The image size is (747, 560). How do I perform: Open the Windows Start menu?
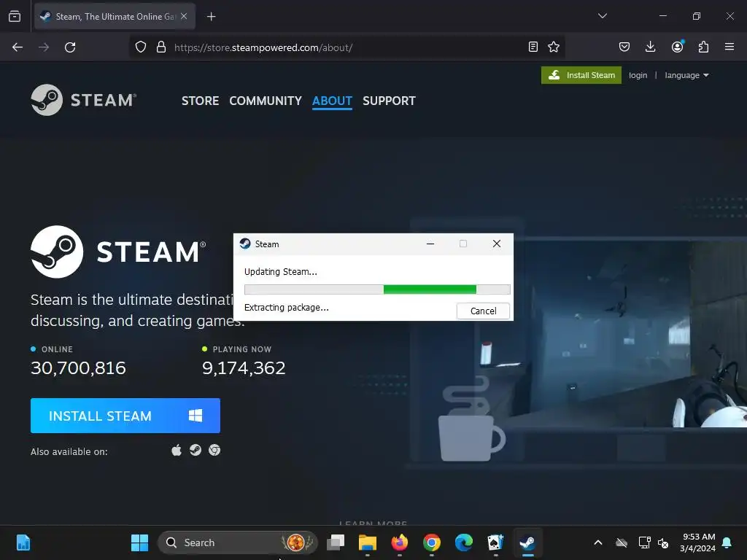(x=139, y=542)
